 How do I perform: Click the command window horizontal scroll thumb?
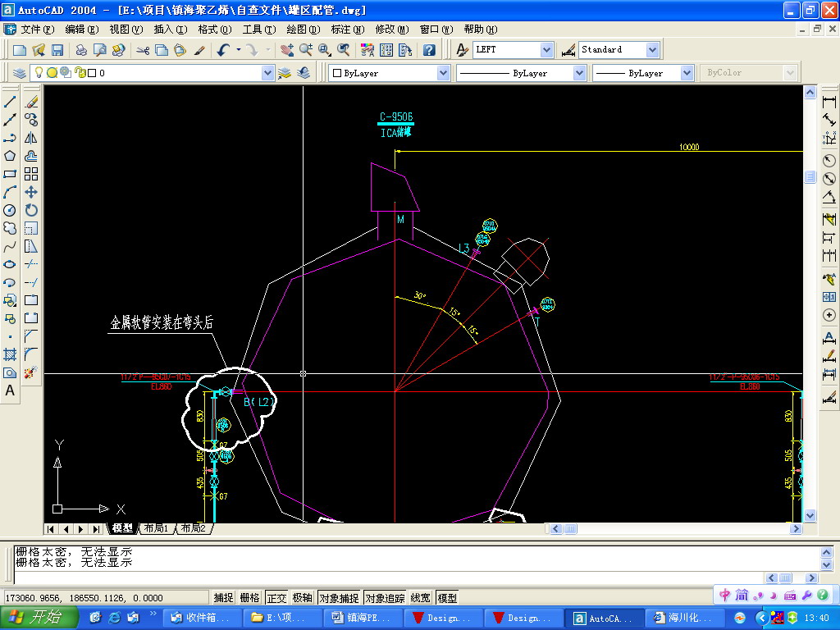(x=785, y=577)
